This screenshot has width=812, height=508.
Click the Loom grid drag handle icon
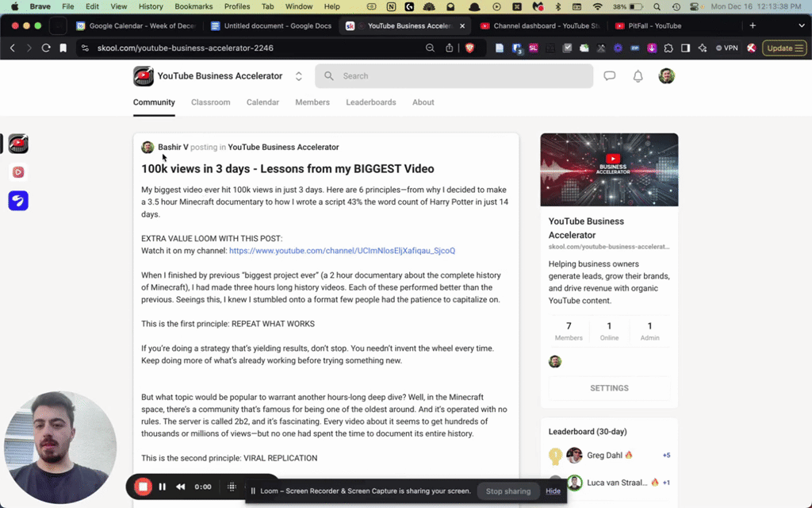tap(232, 487)
